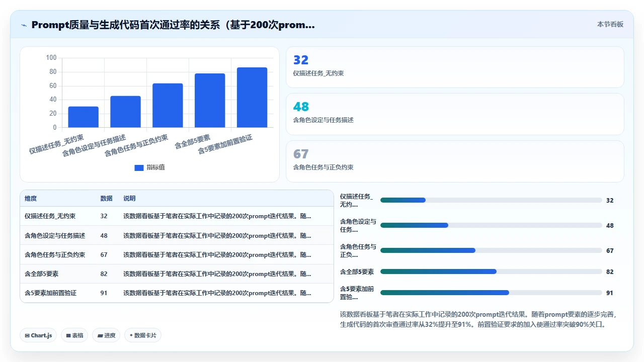Select the table cell 仅描述任务_无约束
Screen dimensions: 644x362
tap(50, 216)
